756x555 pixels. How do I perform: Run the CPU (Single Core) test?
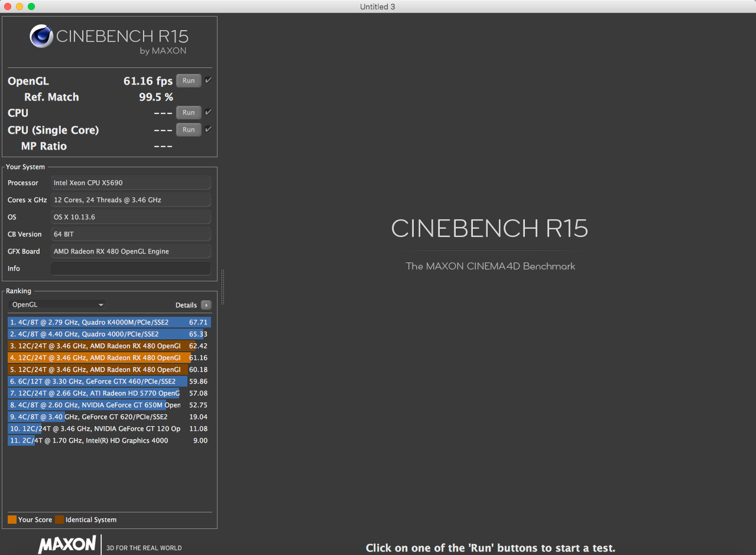(x=189, y=129)
